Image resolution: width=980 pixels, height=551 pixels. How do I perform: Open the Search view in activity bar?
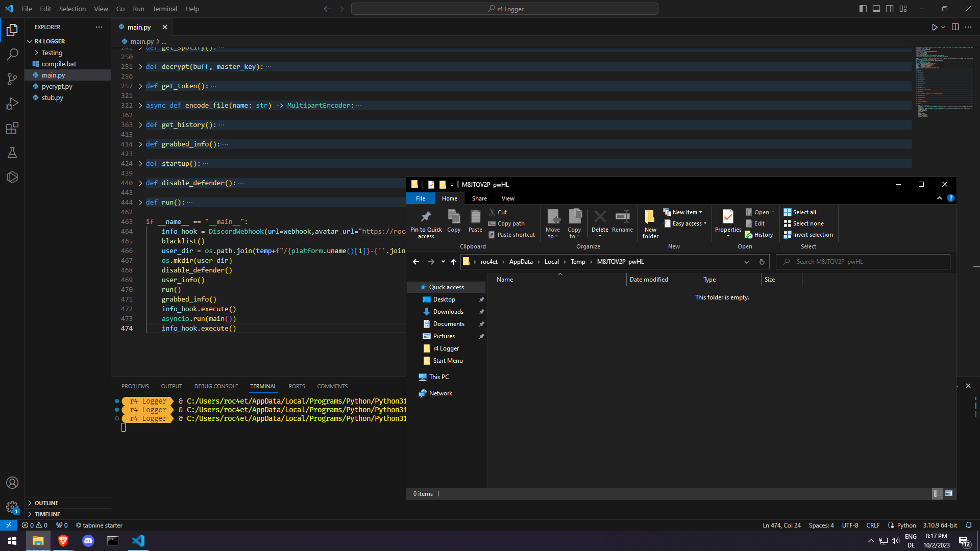(12, 54)
